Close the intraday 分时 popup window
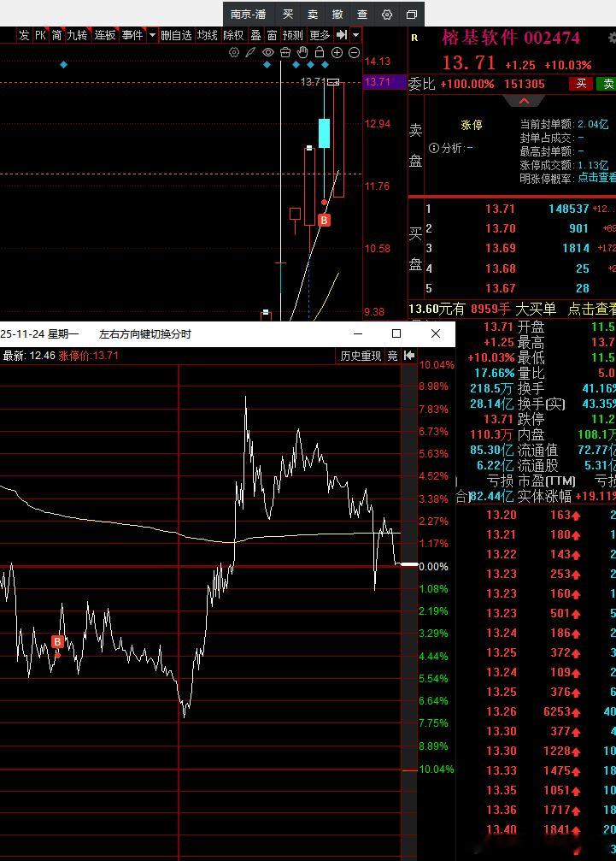This screenshot has height=861, width=616. (x=436, y=333)
